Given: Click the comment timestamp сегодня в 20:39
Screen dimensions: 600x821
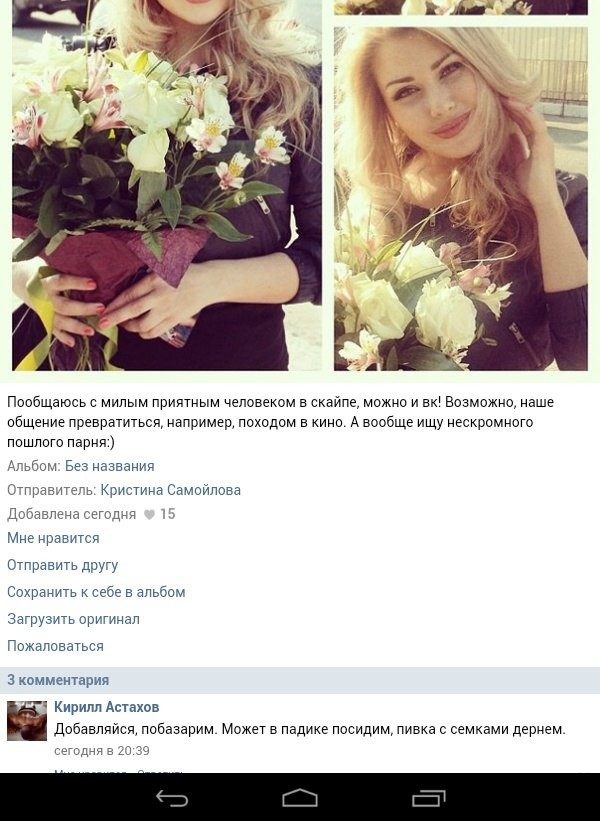Looking at the screenshot, I should (x=102, y=751).
